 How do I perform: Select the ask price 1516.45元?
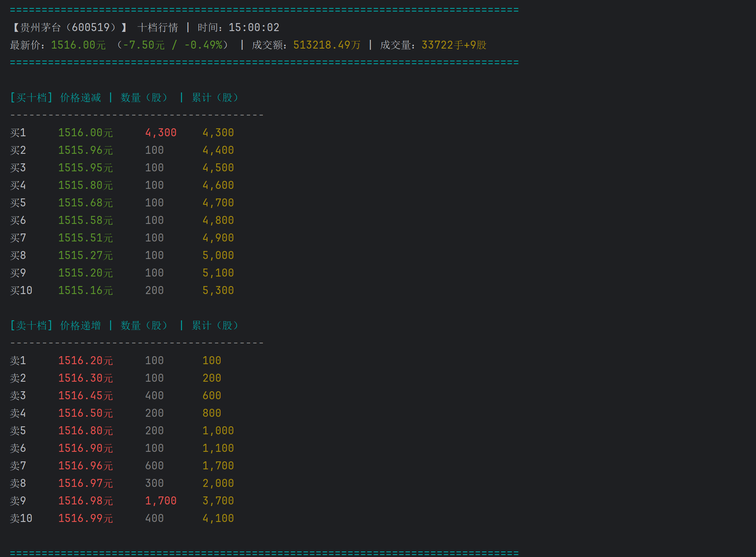pyautogui.click(x=86, y=396)
